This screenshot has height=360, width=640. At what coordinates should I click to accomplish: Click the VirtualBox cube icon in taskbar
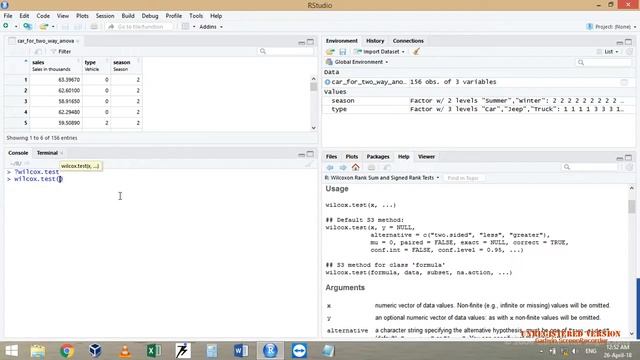click(96, 351)
